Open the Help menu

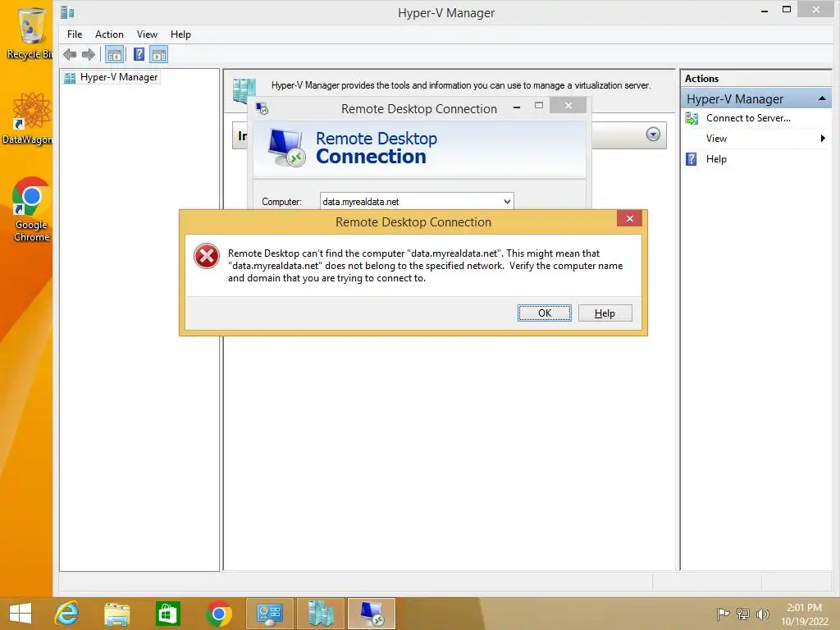coord(180,34)
